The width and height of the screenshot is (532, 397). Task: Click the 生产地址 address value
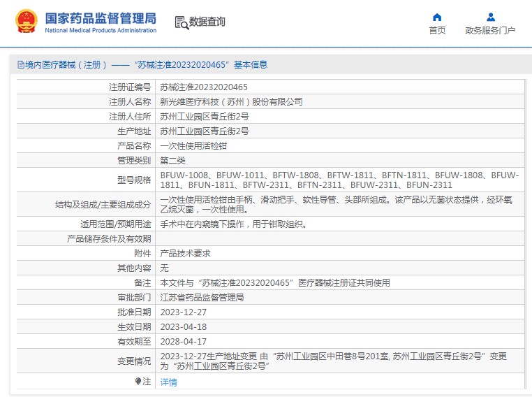tap(205, 131)
